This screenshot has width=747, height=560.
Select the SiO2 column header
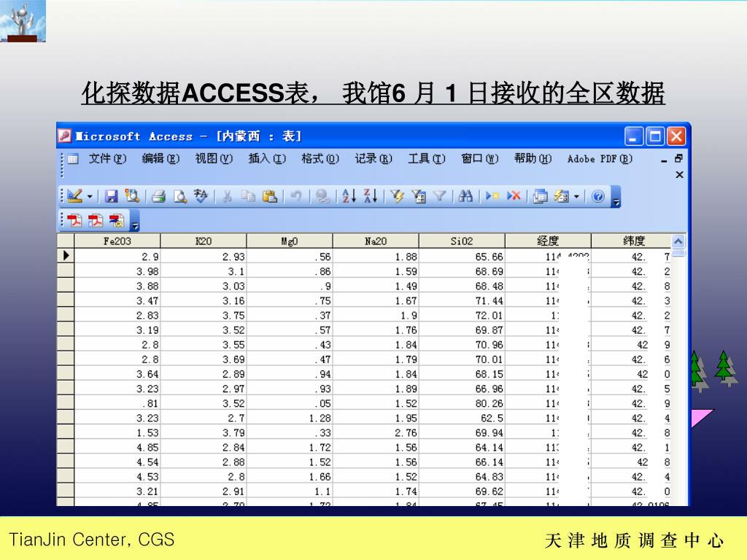pyautogui.click(x=462, y=241)
